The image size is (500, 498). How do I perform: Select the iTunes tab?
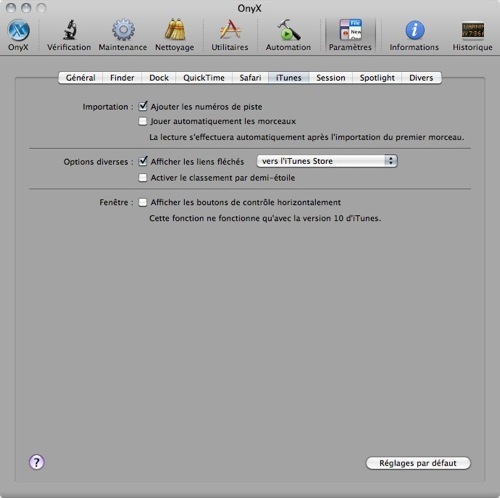coord(289,78)
